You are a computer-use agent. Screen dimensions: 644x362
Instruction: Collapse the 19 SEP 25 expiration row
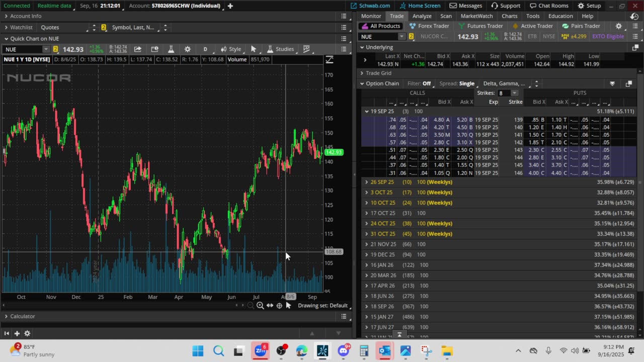pyautogui.click(x=367, y=111)
